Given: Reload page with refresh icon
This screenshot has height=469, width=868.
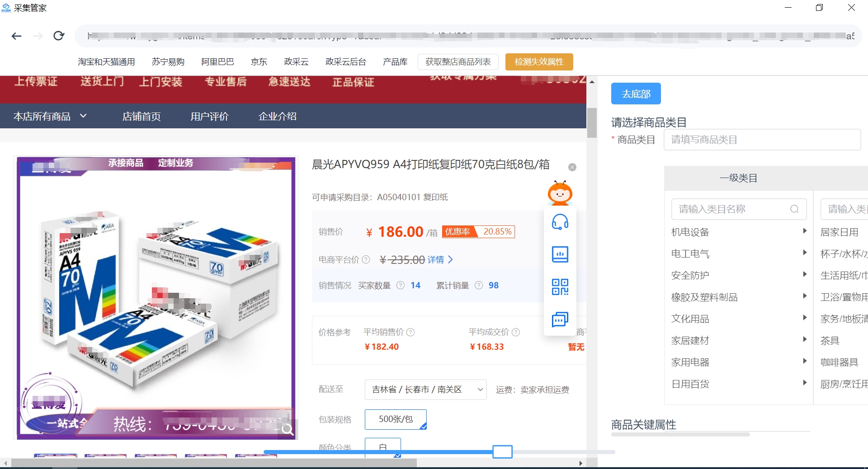Looking at the screenshot, I should coord(59,36).
